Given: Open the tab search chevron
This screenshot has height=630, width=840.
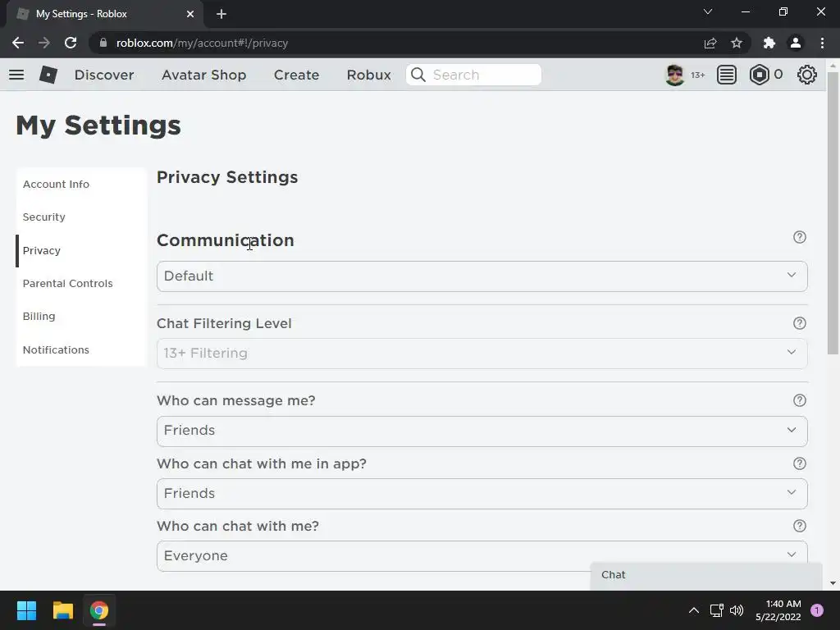Looking at the screenshot, I should coord(708,11).
